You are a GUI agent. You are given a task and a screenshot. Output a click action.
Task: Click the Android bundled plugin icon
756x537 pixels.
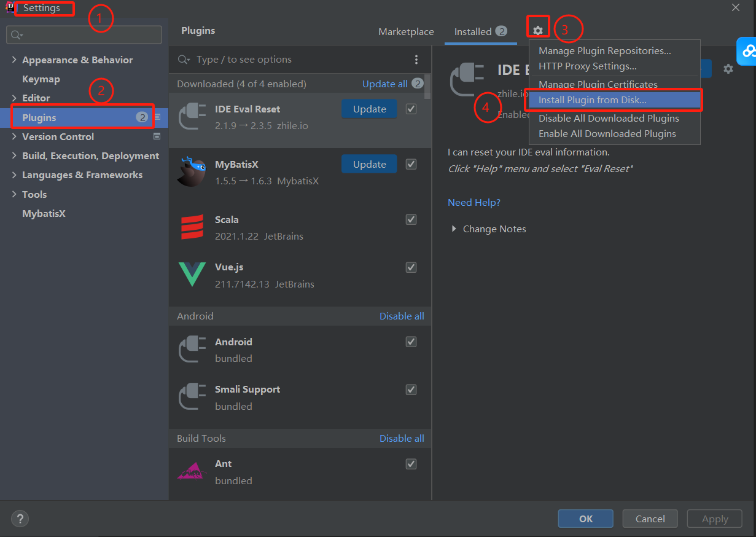pyautogui.click(x=192, y=350)
